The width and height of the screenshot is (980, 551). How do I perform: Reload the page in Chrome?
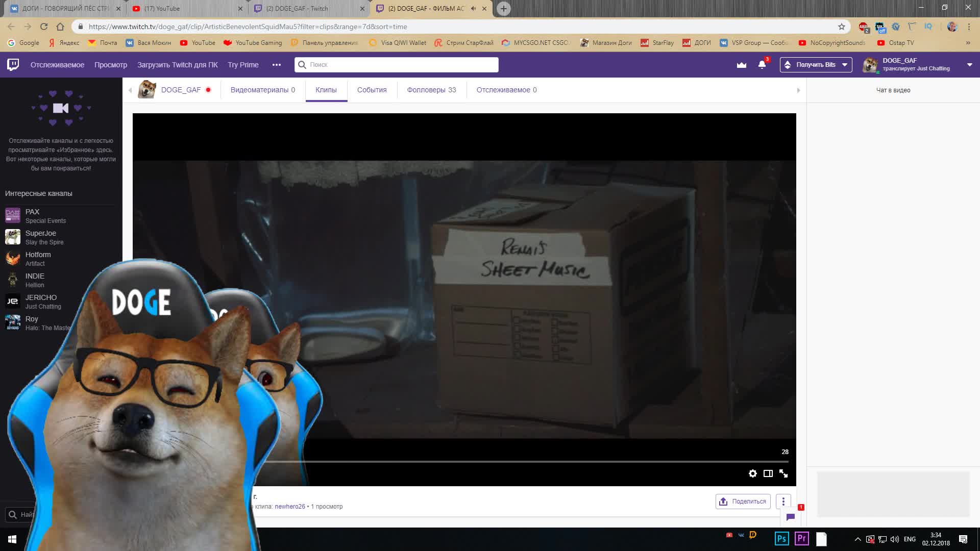click(44, 27)
